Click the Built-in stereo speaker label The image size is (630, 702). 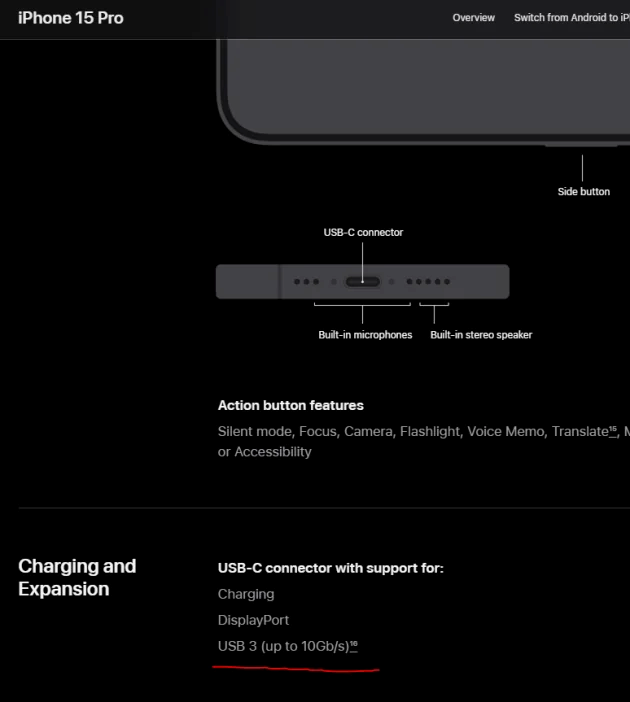click(481, 335)
